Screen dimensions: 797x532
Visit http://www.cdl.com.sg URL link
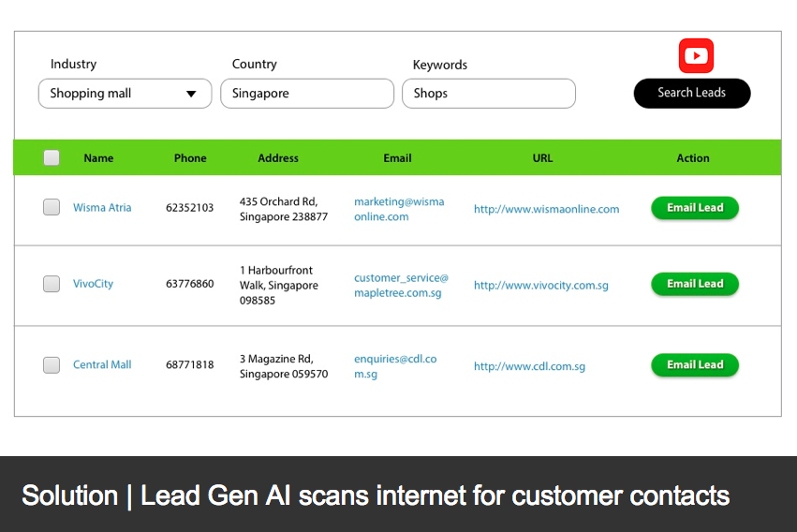pyautogui.click(x=529, y=366)
